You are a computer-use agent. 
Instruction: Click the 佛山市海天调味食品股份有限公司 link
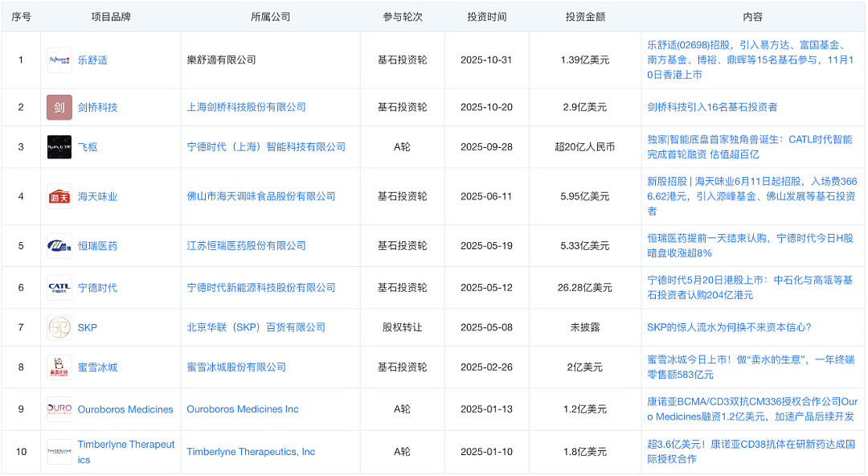pos(261,196)
